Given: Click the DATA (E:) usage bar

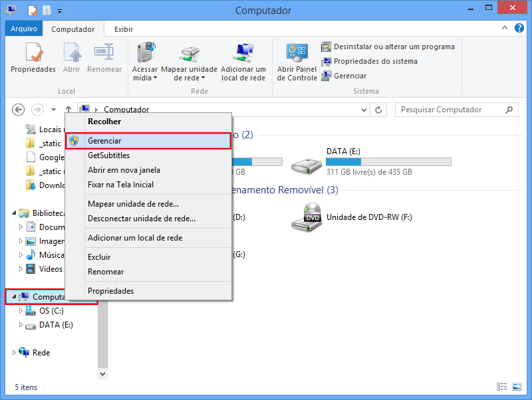Looking at the screenshot, I should [x=388, y=161].
